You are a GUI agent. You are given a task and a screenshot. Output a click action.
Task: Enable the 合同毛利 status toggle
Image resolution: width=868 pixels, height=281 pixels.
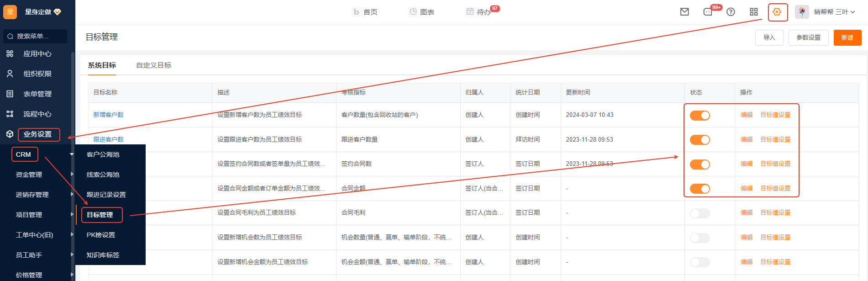700,213
